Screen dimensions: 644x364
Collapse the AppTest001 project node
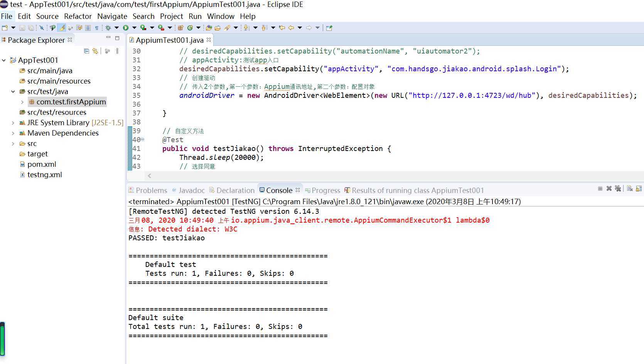[4, 60]
